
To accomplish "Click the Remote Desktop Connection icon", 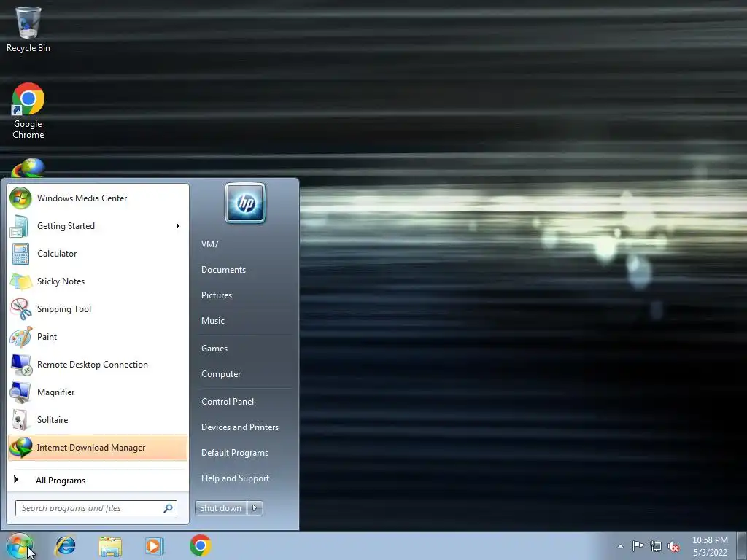I will pyautogui.click(x=20, y=365).
